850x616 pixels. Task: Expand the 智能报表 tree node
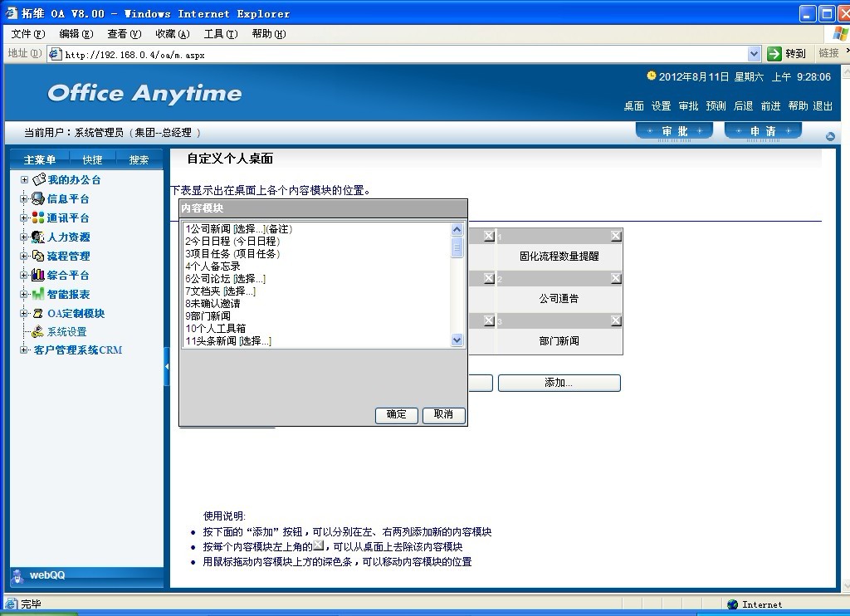tap(24, 294)
